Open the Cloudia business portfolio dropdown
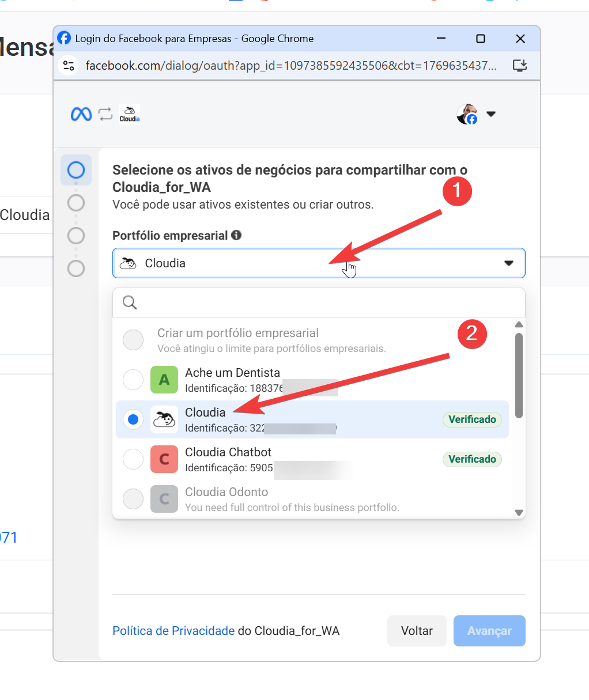Image resolution: width=589 pixels, height=700 pixels. point(319,263)
